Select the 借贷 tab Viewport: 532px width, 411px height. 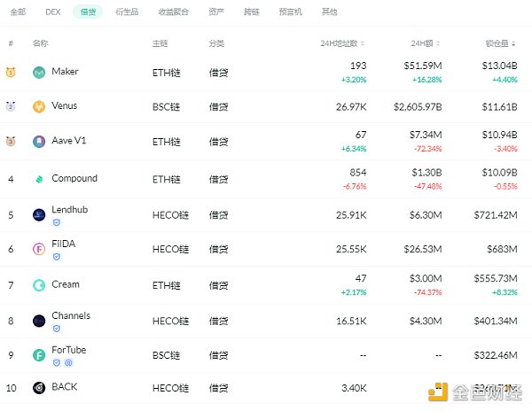[x=88, y=12]
